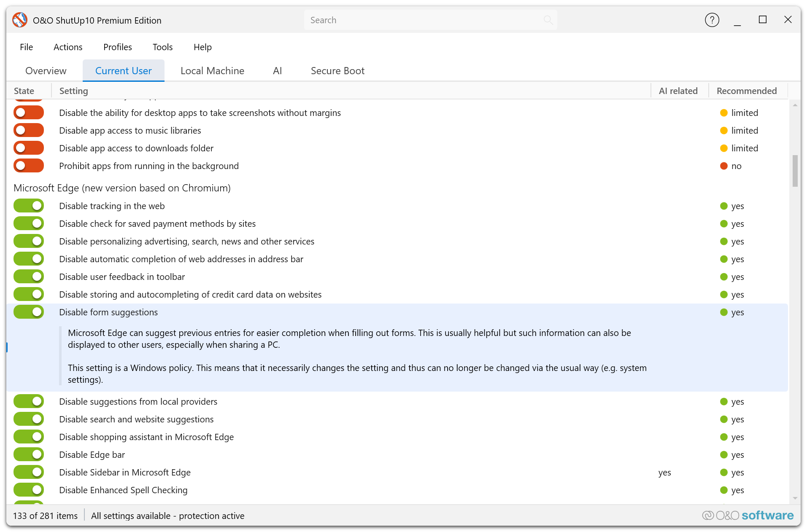Screen dimensions: 807x532
Task: Expand Disable user feedback in toolbar description
Action: coord(122,277)
